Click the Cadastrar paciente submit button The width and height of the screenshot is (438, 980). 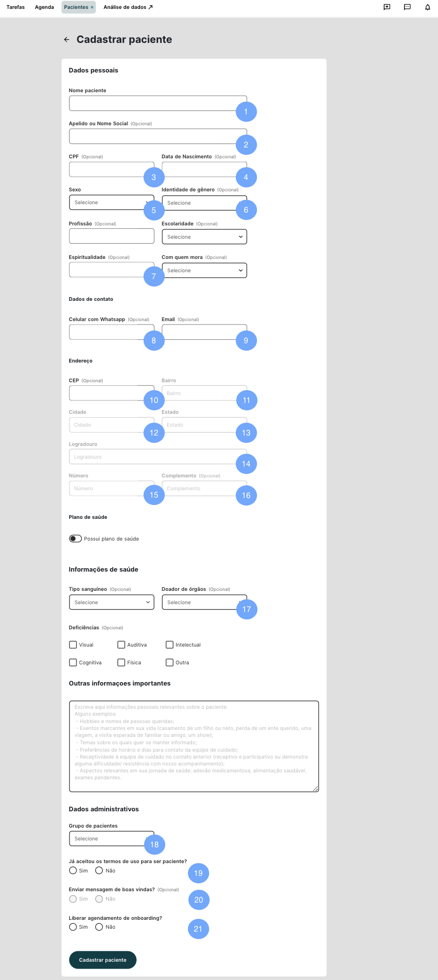pyautogui.click(x=103, y=960)
